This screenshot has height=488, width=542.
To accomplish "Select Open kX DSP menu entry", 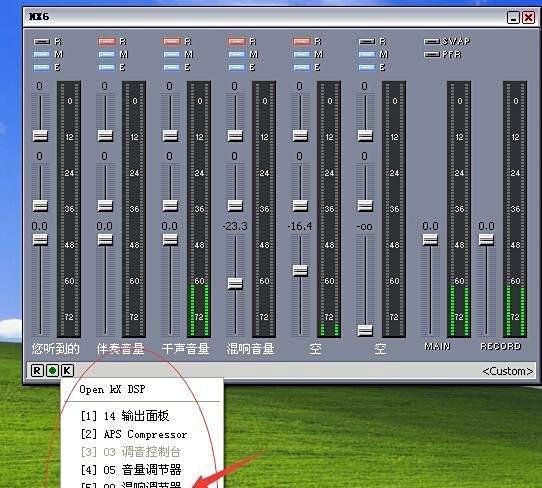I will point(112,390).
